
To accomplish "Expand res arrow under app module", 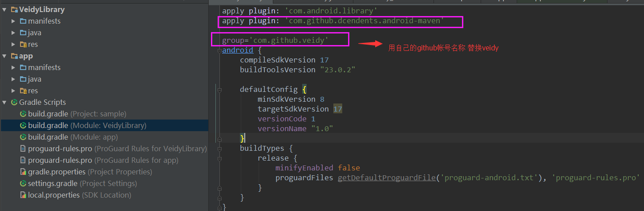I will coord(13,91).
